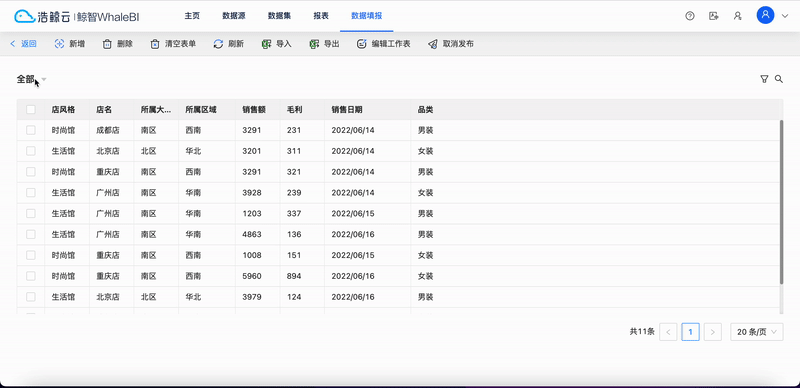Select the 数据填报 tab
The image size is (800, 388).
coord(366,16)
